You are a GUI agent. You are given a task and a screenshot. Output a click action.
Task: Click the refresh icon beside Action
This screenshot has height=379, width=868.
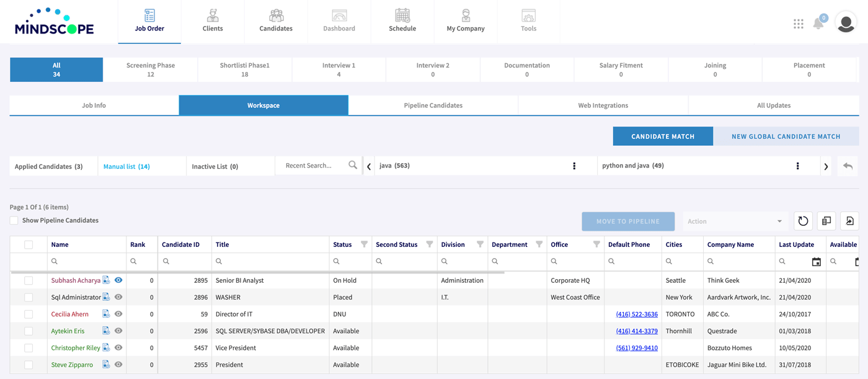(x=803, y=221)
